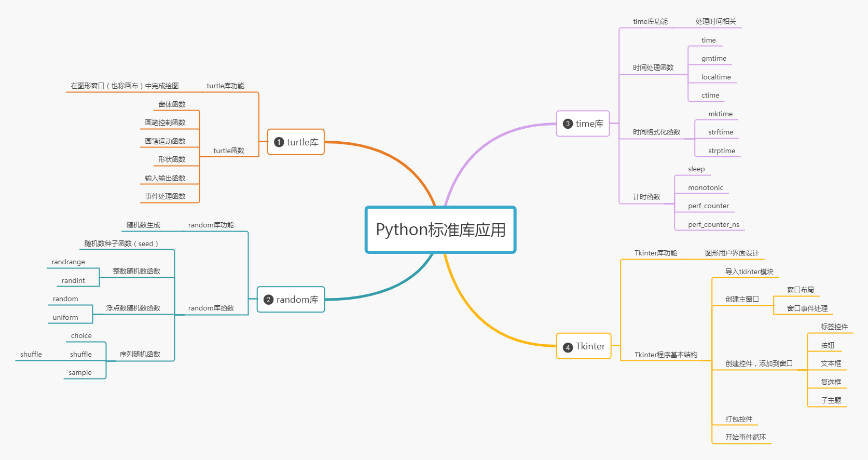Image resolution: width=868 pixels, height=460 pixels.
Task: Select the time库 branch node
Action: (583, 124)
